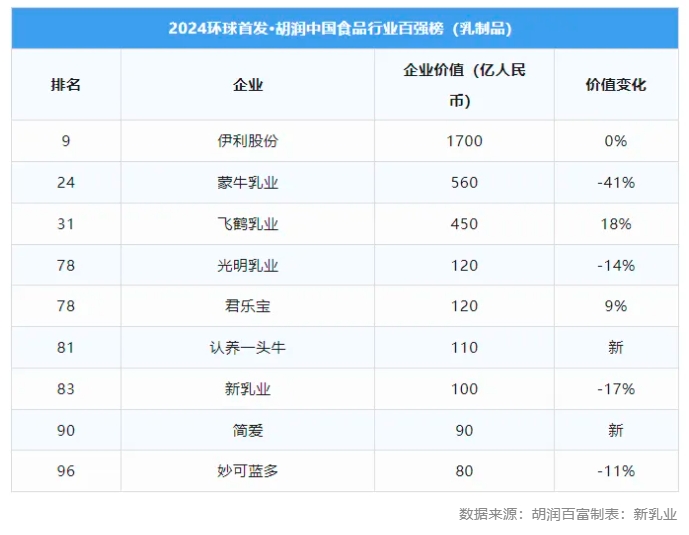The image size is (689, 535).
Task: Select the 企业价值 90 cell in 简爱 row
Action: 464,430
